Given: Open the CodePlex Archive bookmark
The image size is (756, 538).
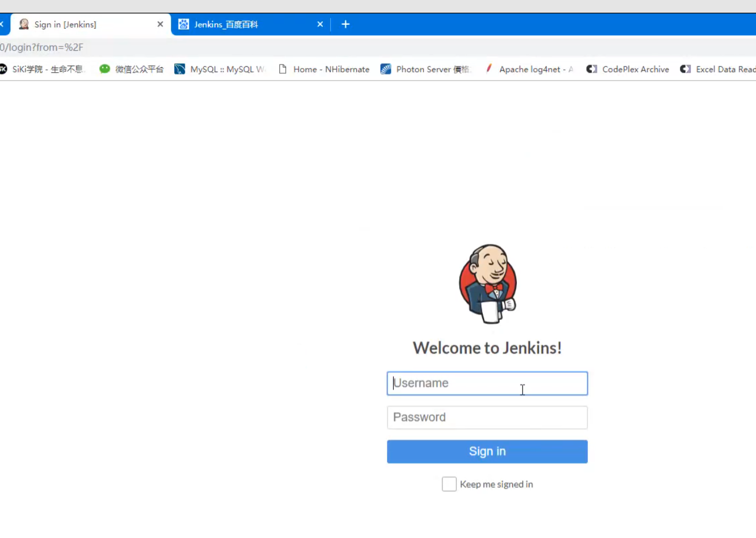Looking at the screenshot, I should tap(628, 69).
